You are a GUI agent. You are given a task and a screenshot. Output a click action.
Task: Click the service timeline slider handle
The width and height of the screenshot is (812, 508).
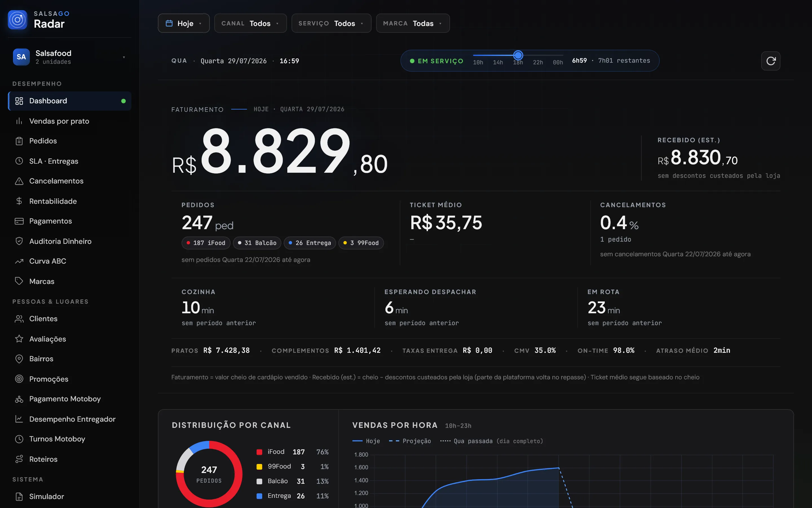click(x=518, y=55)
